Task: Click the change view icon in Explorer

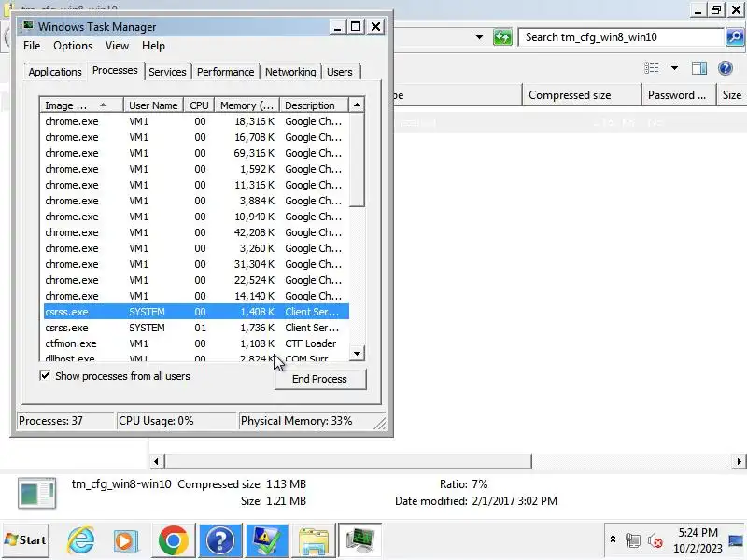Action: [651, 68]
